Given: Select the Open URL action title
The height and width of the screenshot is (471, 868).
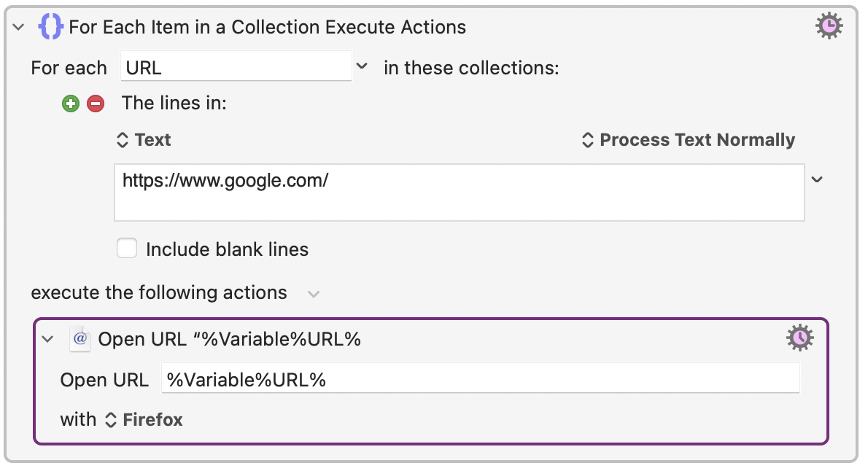Looking at the screenshot, I should pos(230,339).
